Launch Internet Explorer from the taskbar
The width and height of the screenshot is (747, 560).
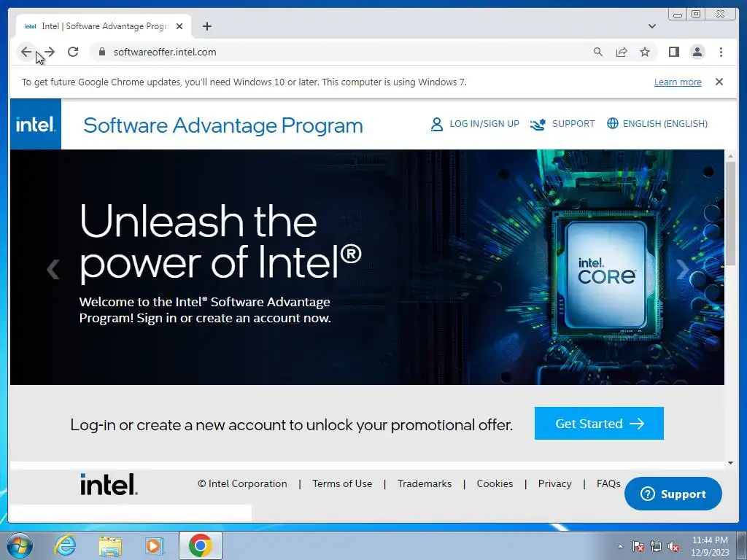click(x=65, y=545)
